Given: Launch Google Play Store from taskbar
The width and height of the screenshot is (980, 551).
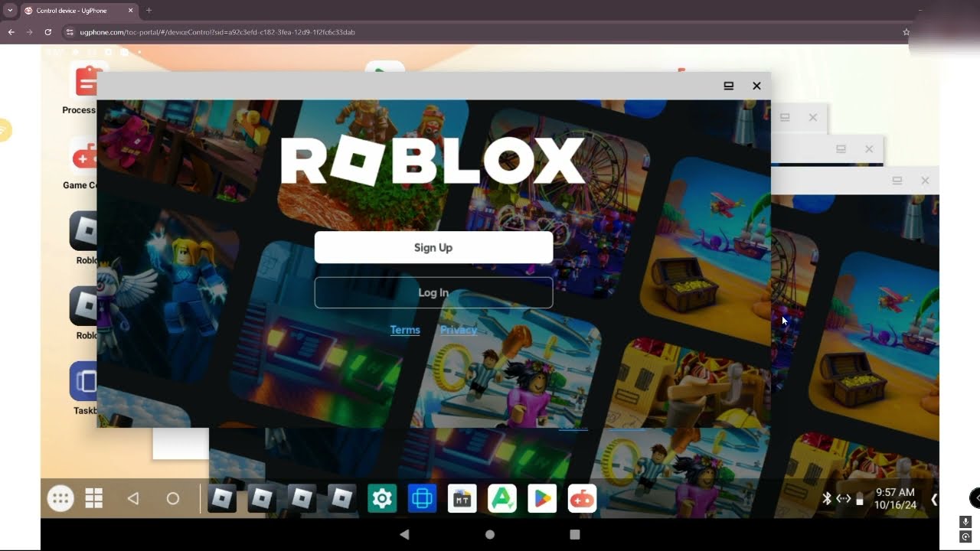Looking at the screenshot, I should click(542, 499).
